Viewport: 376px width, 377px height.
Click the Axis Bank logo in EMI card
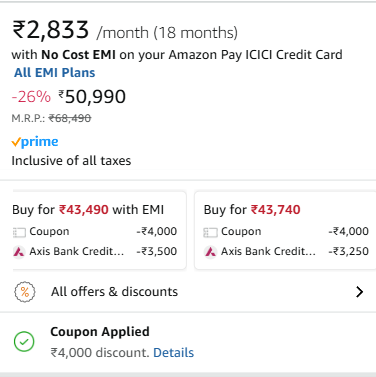19,251
